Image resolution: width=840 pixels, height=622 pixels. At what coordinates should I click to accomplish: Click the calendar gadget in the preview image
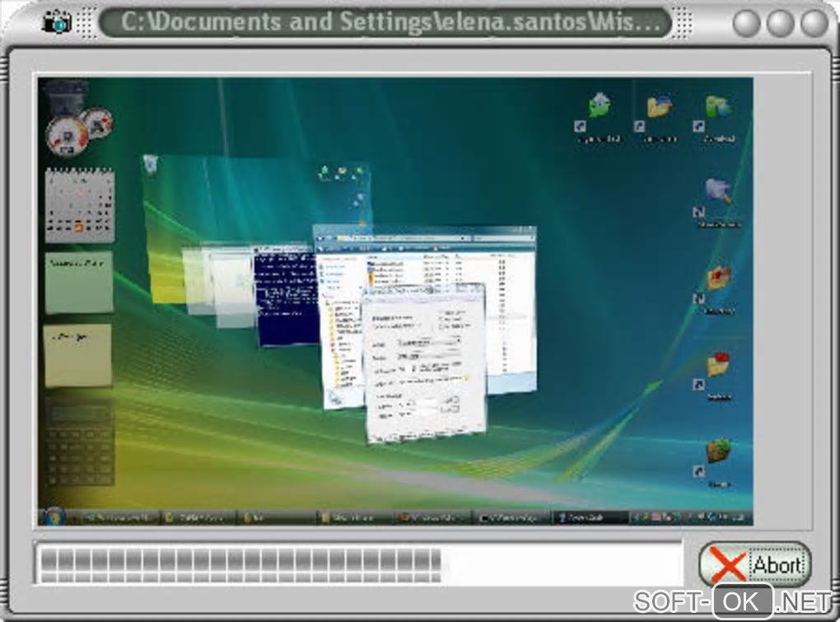[79, 204]
